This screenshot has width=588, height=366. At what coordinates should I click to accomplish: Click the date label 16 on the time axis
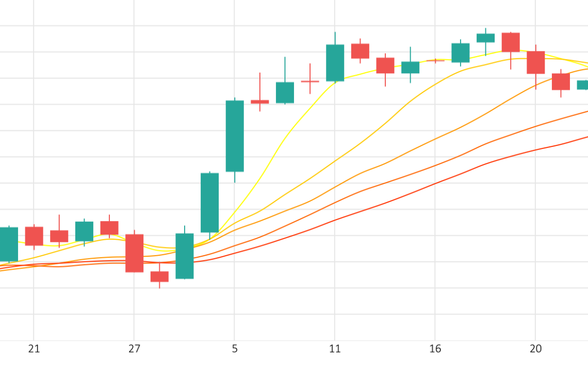click(x=435, y=349)
